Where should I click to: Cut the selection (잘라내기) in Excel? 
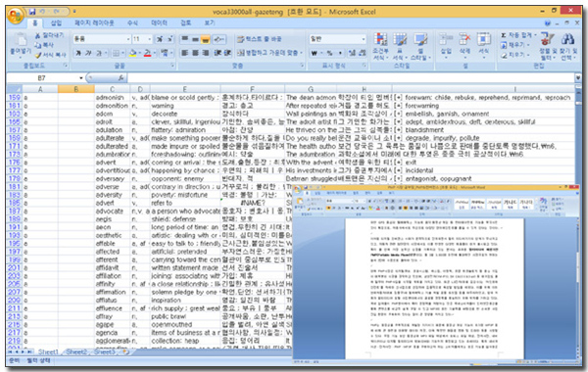click(50, 35)
